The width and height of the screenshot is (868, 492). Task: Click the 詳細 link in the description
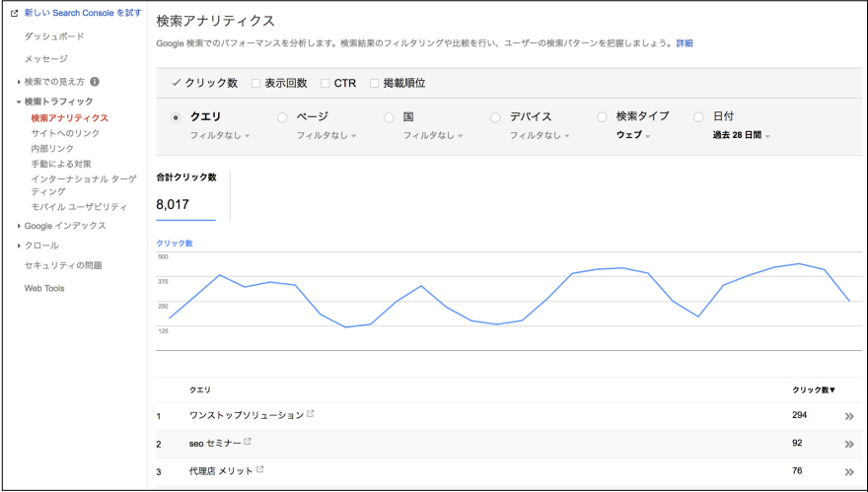pyautogui.click(x=684, y=43)
